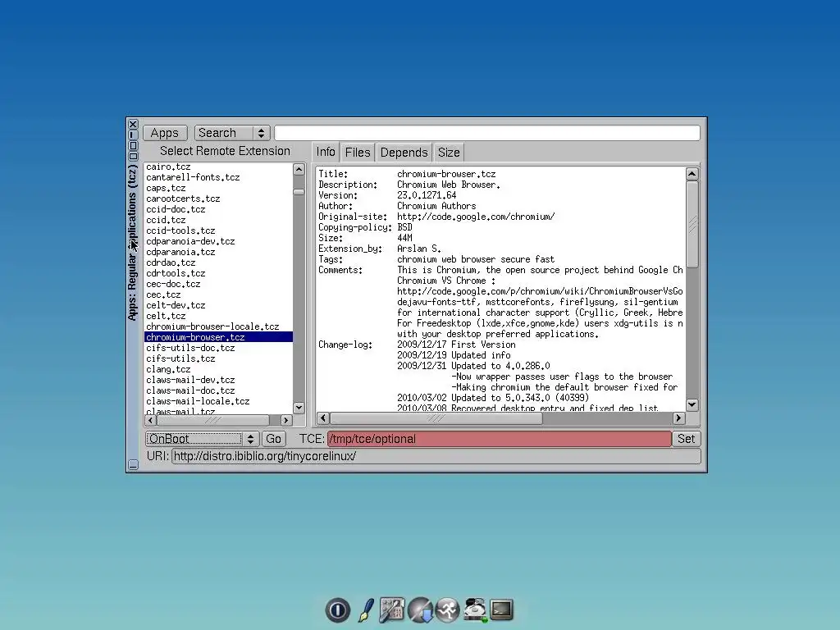Open the Mount Tool disk dock icon
The image size is (840, 630).
[x=475, y=610]
